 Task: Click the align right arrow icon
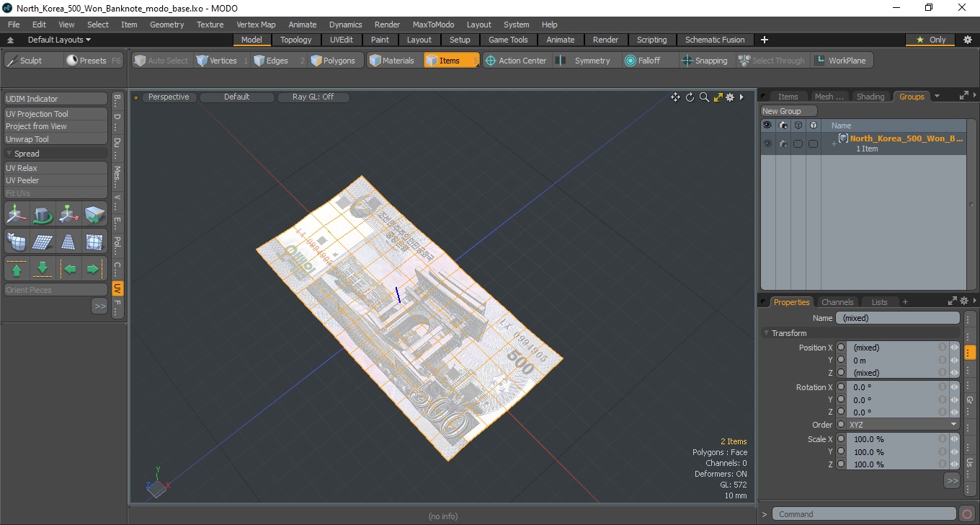[94, 269]
